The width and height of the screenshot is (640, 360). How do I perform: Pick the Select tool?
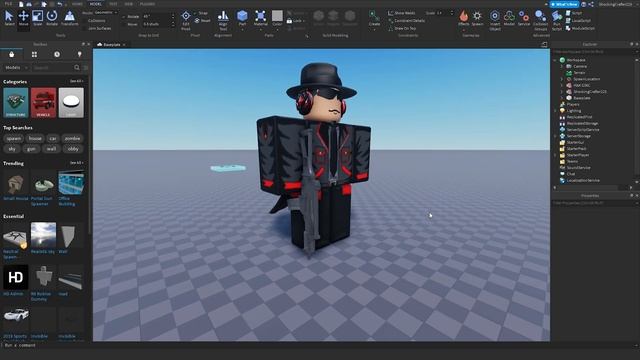9,18
